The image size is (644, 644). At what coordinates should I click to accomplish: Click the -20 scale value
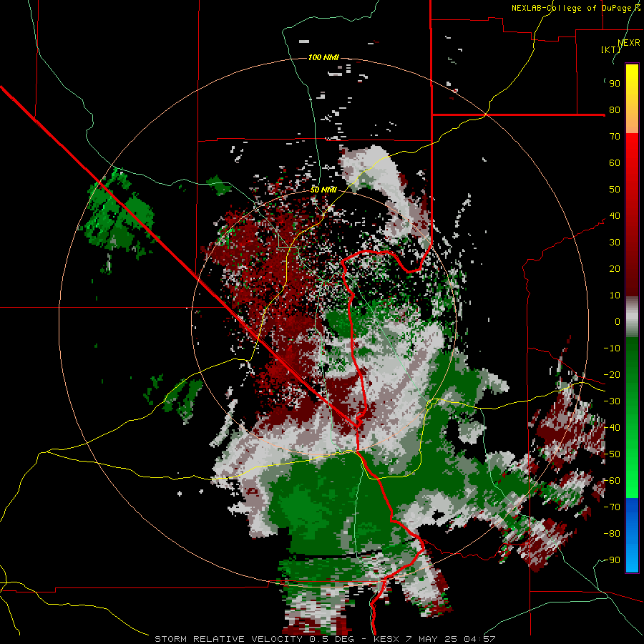[612, 375]
